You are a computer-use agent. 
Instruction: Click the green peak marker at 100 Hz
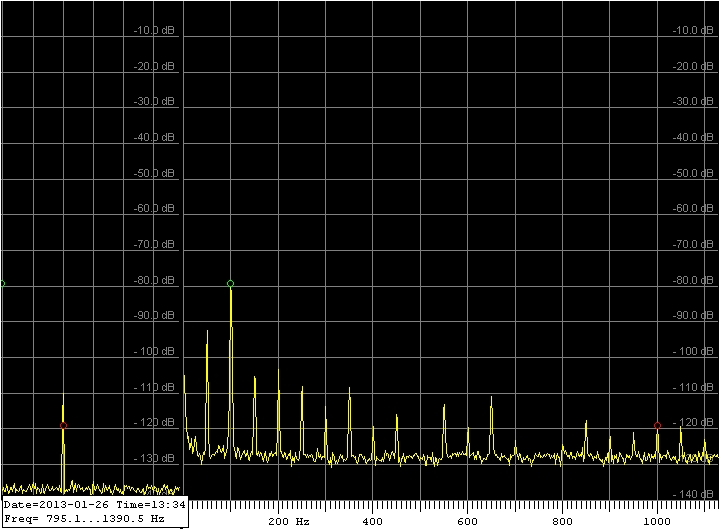(231, 284)
